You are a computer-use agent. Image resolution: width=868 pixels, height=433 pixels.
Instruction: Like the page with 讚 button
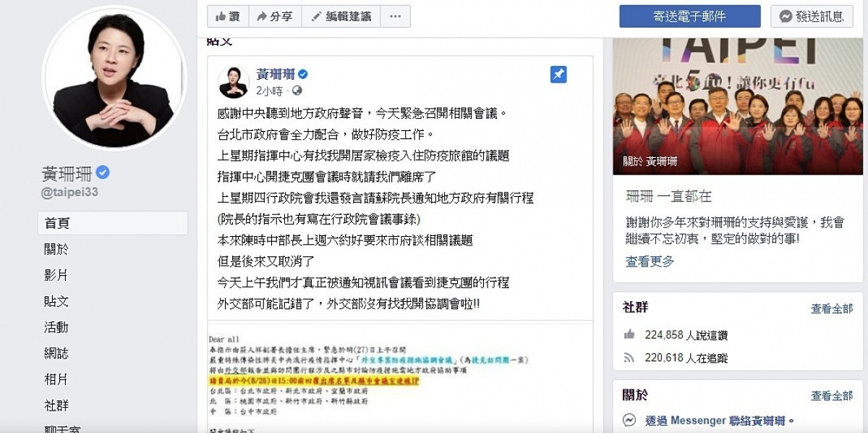point(228,16)
